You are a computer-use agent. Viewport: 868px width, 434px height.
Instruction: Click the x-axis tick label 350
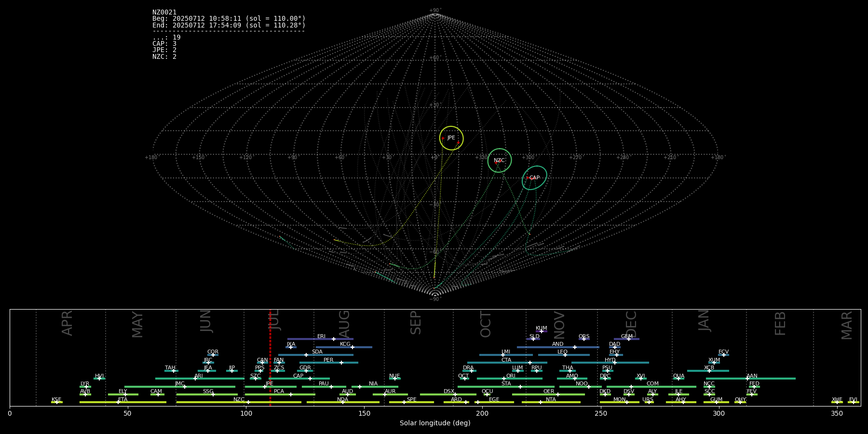[x=837, y=413]
